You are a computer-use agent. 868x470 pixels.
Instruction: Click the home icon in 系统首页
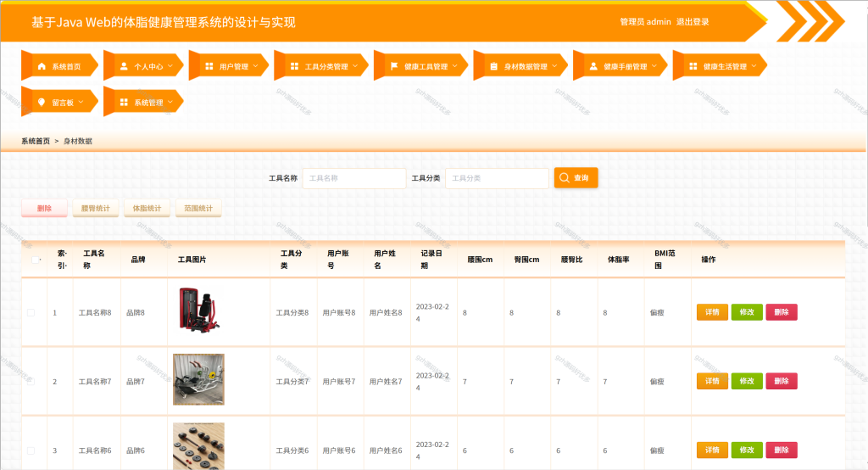click(42, 66)
